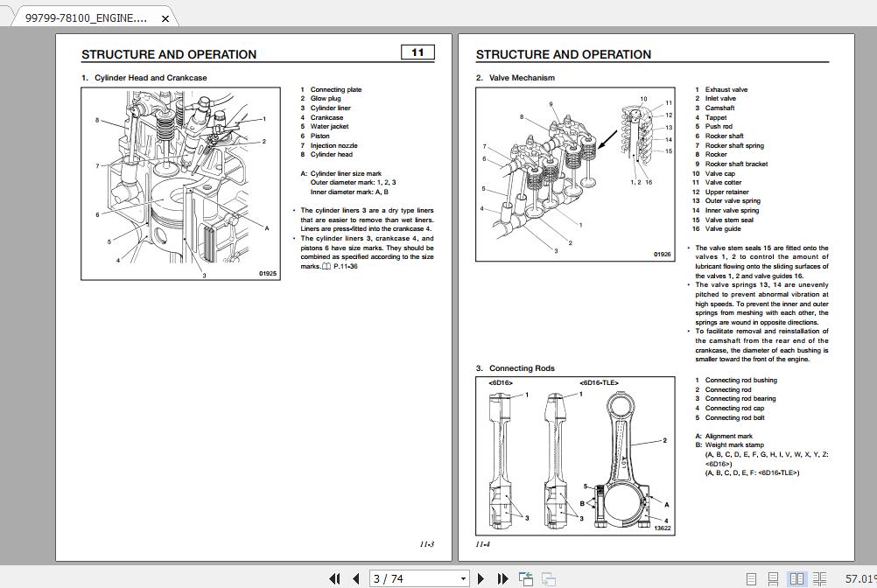Click heading '1. Cylinder Head and Crankcase'

point(144,78)
